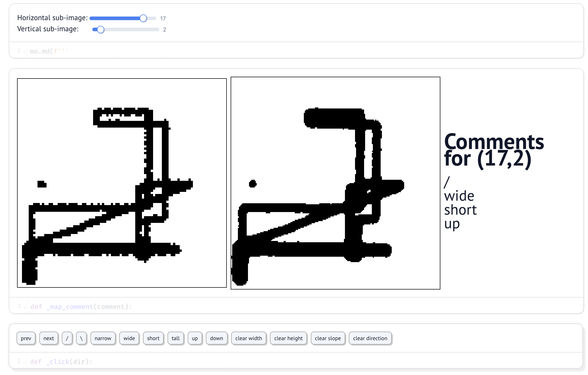Click the clear direction button
This screenshot has width=588, height=375.
point(370,338)
